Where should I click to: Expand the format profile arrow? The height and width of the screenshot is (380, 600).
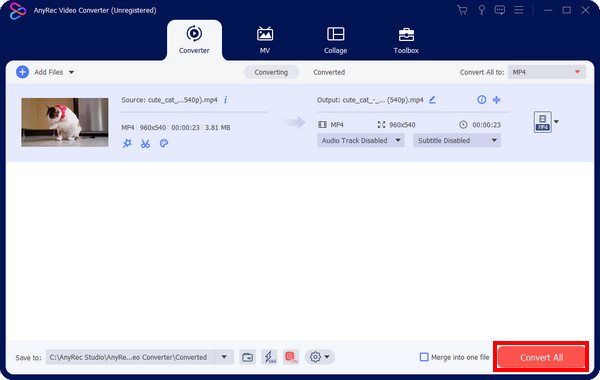pos(556,122)
